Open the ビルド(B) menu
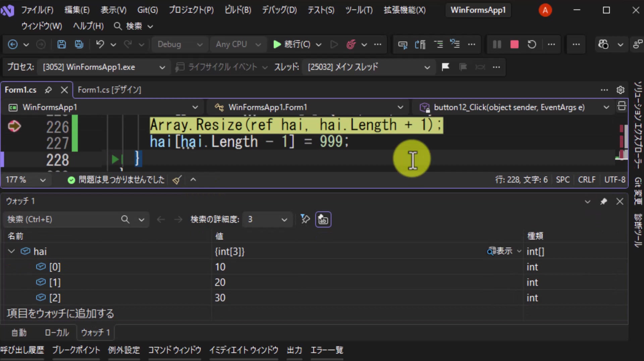This screenshot has height=361, width=644. coord(238,10)
